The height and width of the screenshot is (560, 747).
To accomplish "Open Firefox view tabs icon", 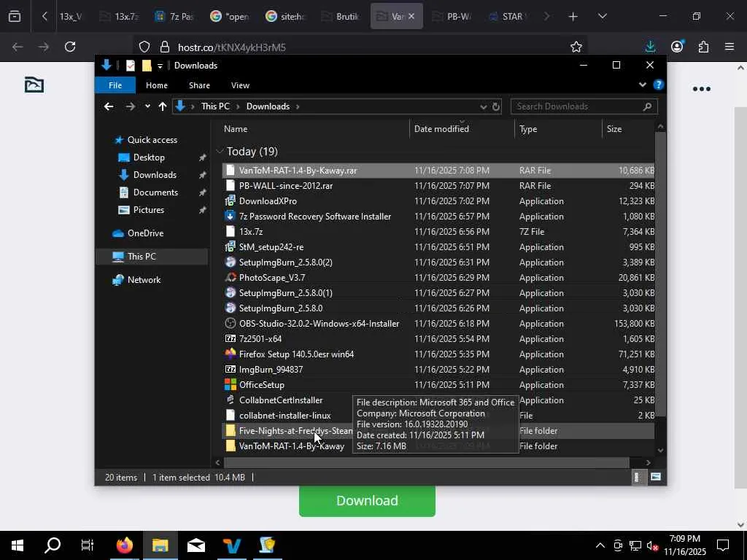I will pos(15,16).
